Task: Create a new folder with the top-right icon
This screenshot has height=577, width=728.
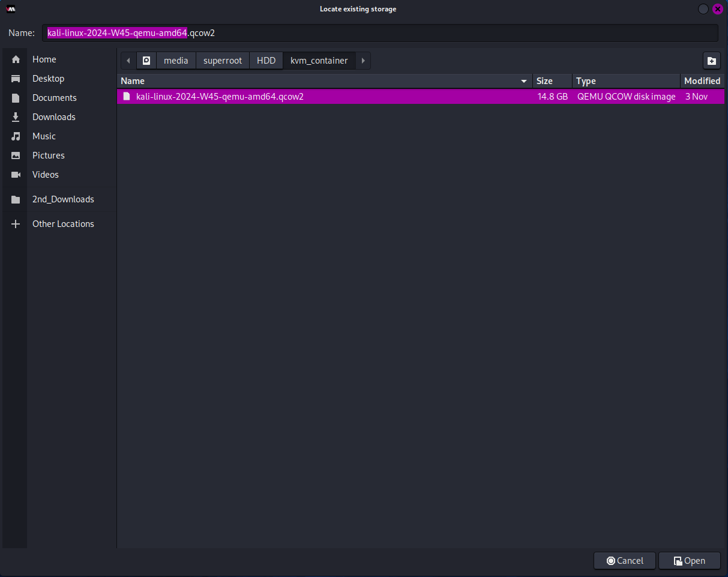Action: click(711, 61)
